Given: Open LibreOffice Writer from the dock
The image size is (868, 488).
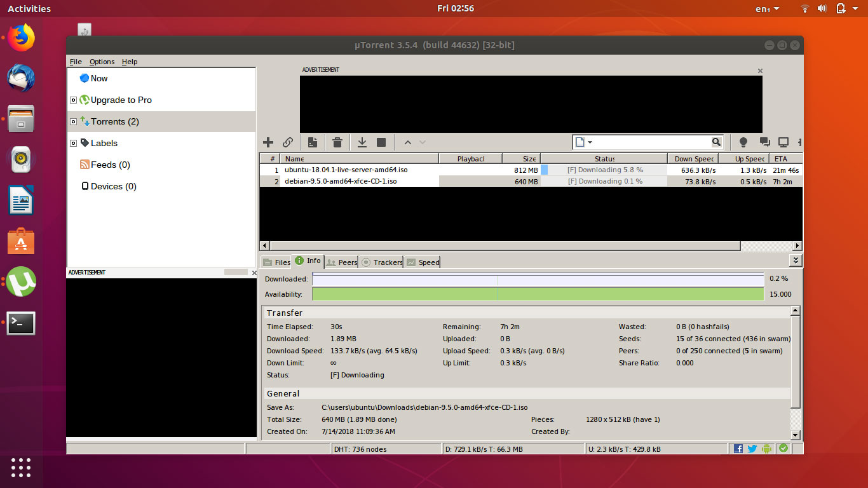Looking at the screenshot, I should pos(21,201).
